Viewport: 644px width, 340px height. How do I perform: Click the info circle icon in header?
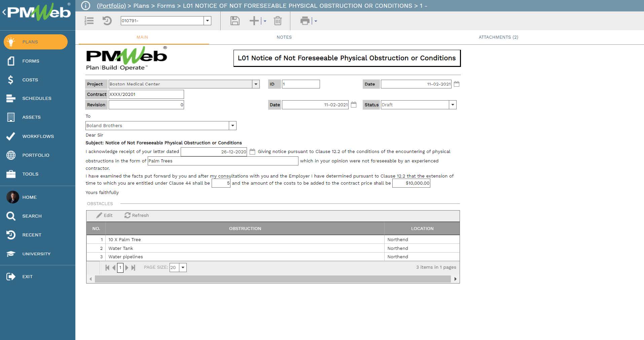pyautogui.click(x=86, y=6)
